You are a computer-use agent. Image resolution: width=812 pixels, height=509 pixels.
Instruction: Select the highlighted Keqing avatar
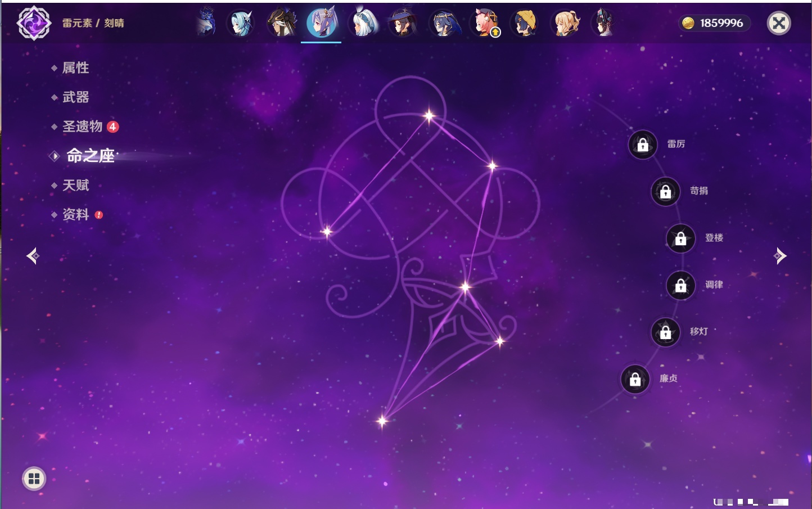[x=322, y=22]
